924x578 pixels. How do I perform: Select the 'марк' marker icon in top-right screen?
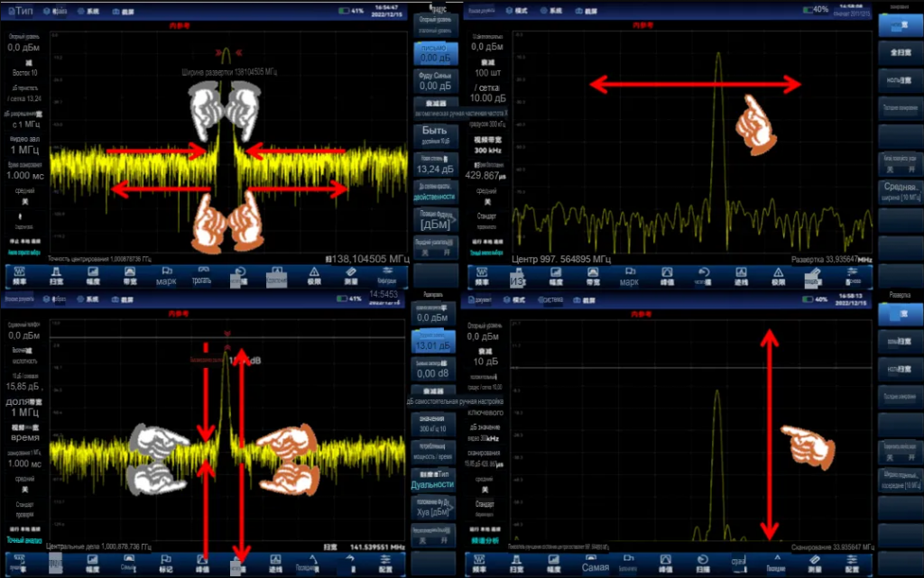tap(629, 276)
